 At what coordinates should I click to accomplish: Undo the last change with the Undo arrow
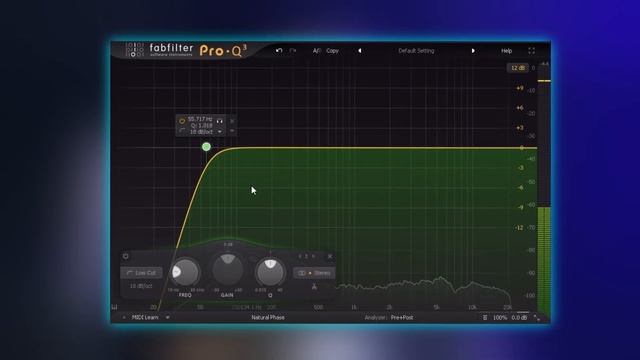click(x=279, y=51)
